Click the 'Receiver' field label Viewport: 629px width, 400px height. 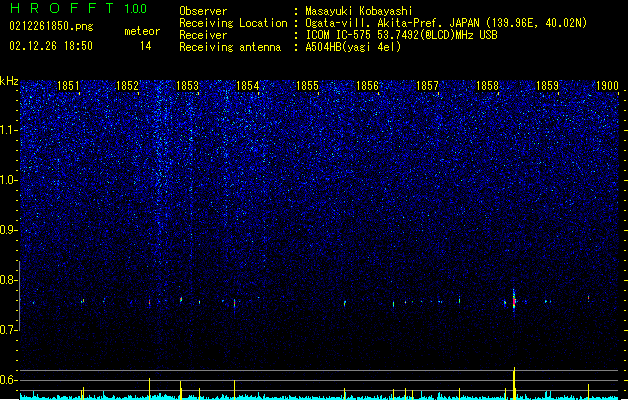point(203,35)
